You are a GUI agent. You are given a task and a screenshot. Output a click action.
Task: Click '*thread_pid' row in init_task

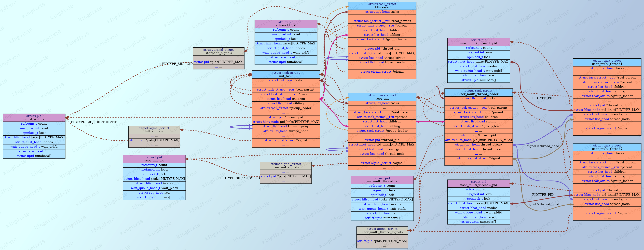pyautogui.click(x=286, y=117)
